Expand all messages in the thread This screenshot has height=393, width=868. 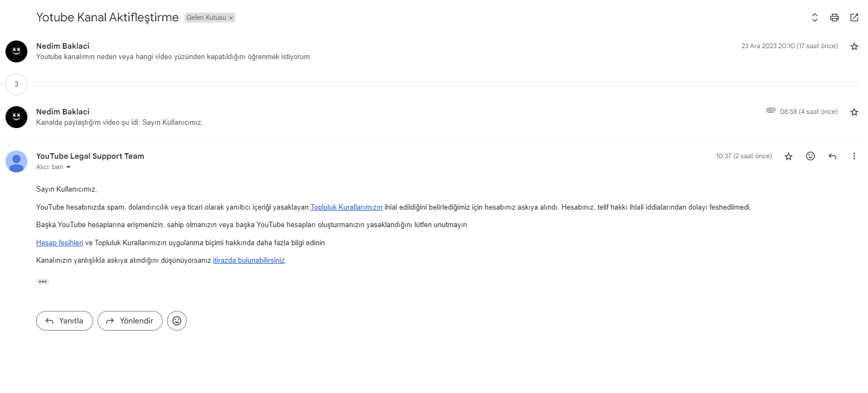click(x=814, y=18)
